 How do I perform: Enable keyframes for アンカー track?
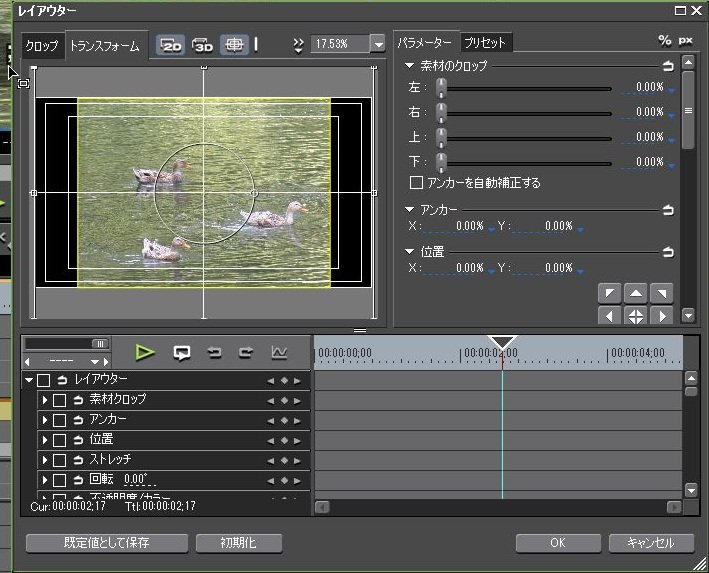pyautogui.click(x=59, y=420)
